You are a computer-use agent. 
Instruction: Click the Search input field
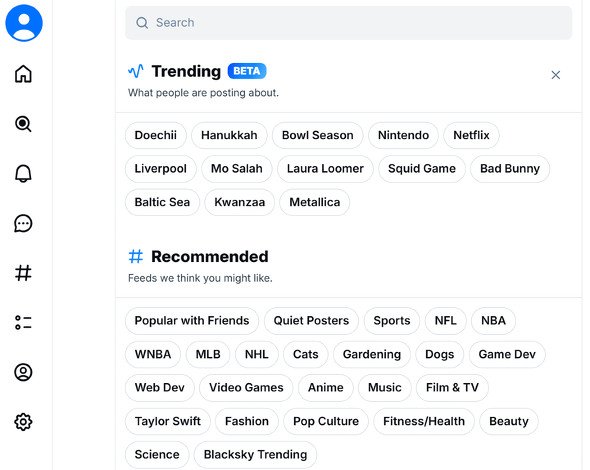tap(348, 23)
